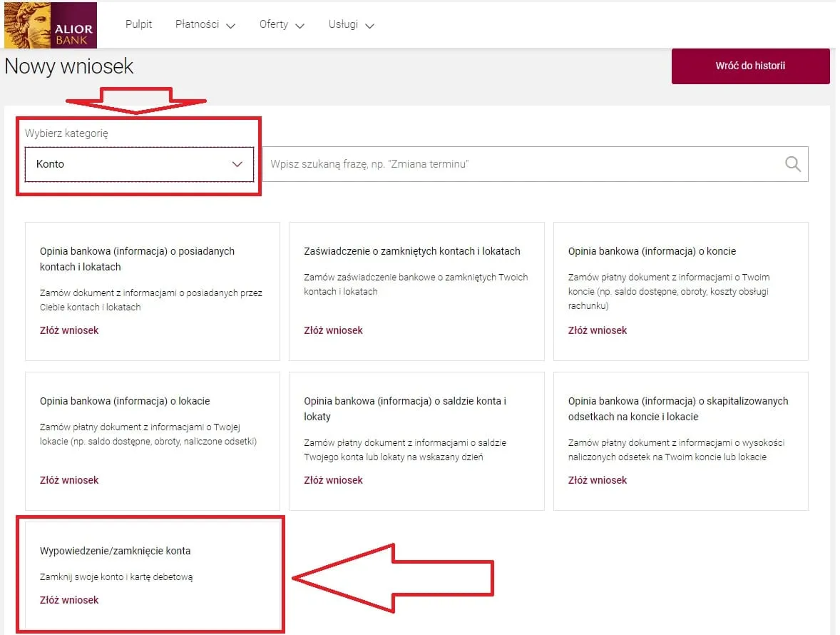Click the chevron arrow in Konto selector

click(x=237, y=164)
